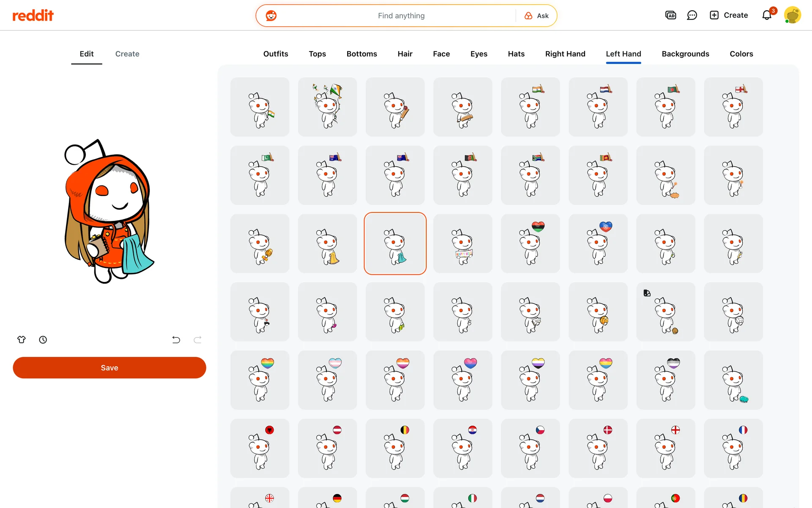The image size is (812, 508).
Task: Select the Right Hand tab
Action: click(x=565, y=54)
